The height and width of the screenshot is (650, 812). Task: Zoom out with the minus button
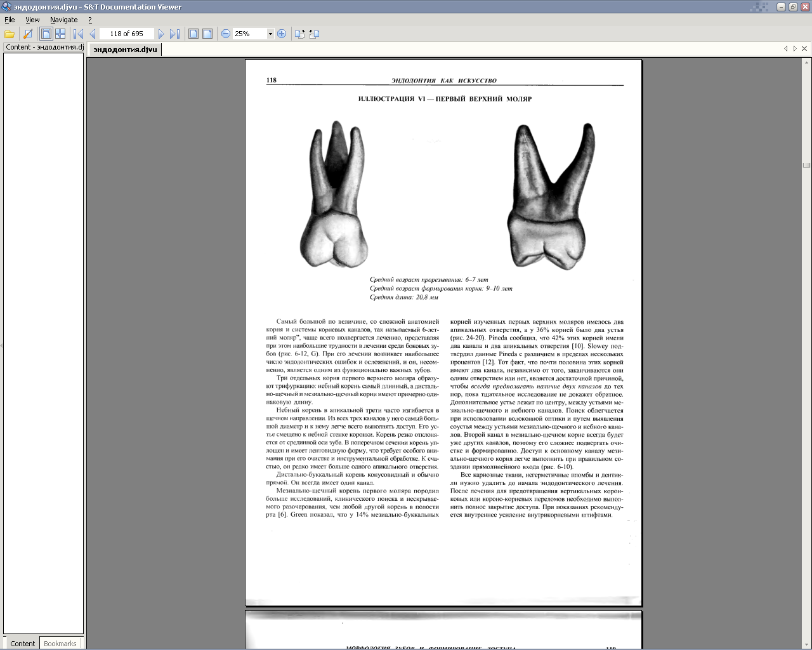tap(226, 34)
